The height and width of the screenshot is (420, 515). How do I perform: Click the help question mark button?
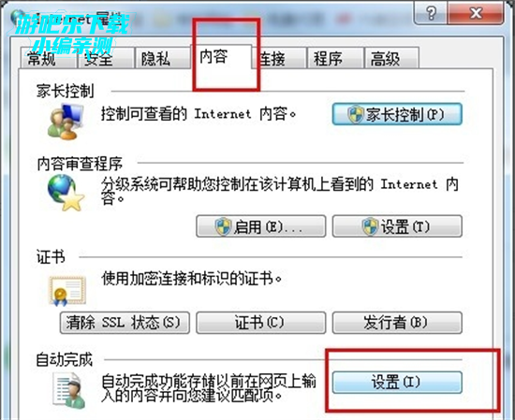(431, 13)
